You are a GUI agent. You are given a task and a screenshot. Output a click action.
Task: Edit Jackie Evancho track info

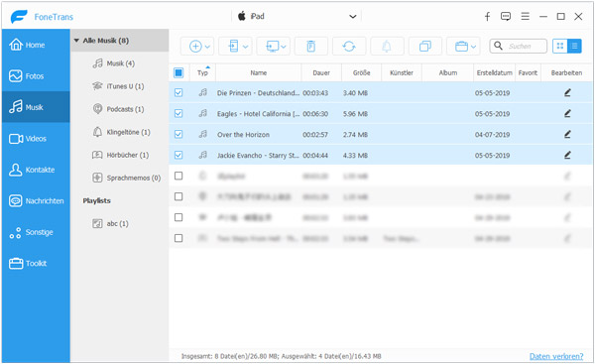coord(567,155)
